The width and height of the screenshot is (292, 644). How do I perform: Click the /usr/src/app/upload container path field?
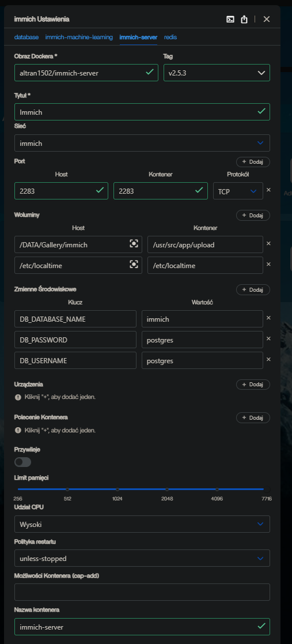(205, 244)
